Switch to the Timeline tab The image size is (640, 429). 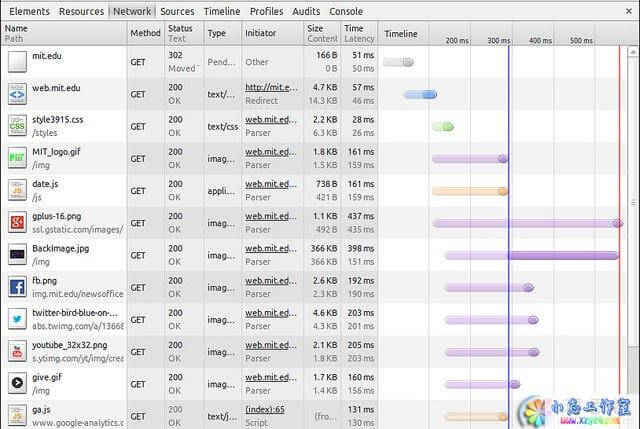tap(222, 11)
